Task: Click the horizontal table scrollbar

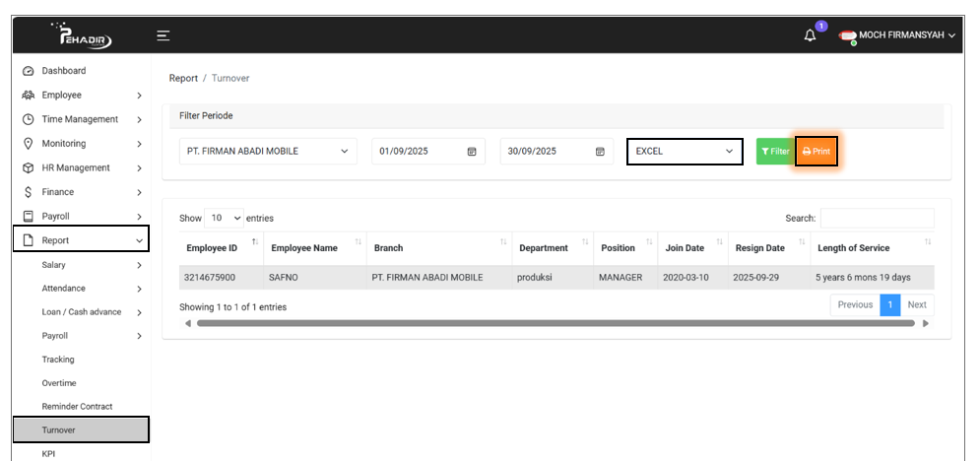Action: 555,323
